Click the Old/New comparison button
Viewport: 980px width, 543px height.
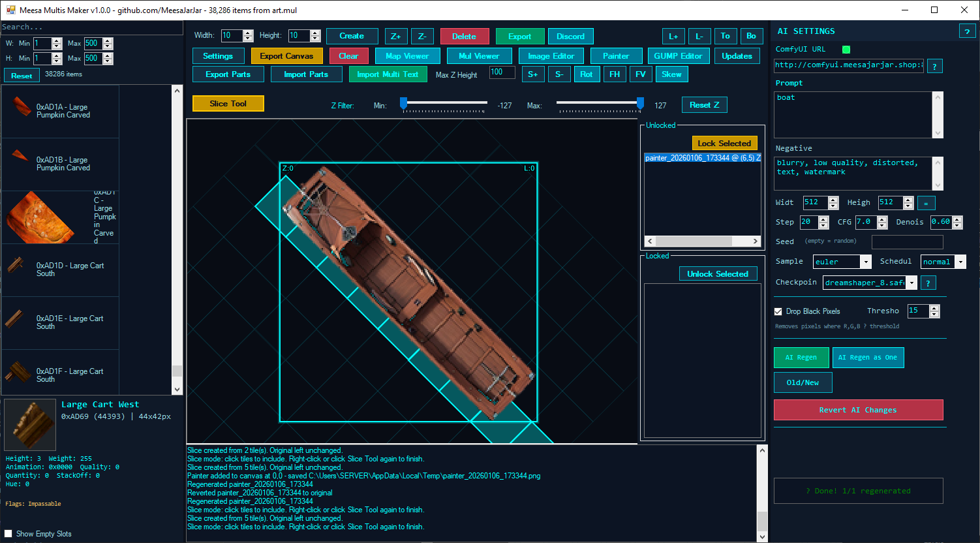coord(803,382)
